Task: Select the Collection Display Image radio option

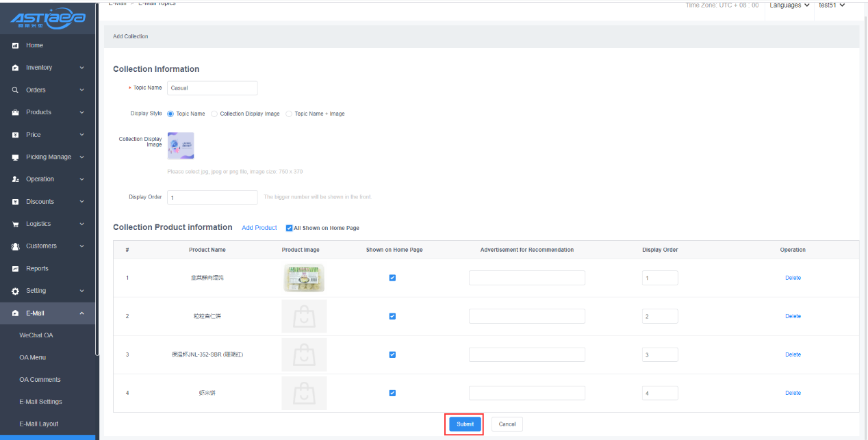Action: 214,114
